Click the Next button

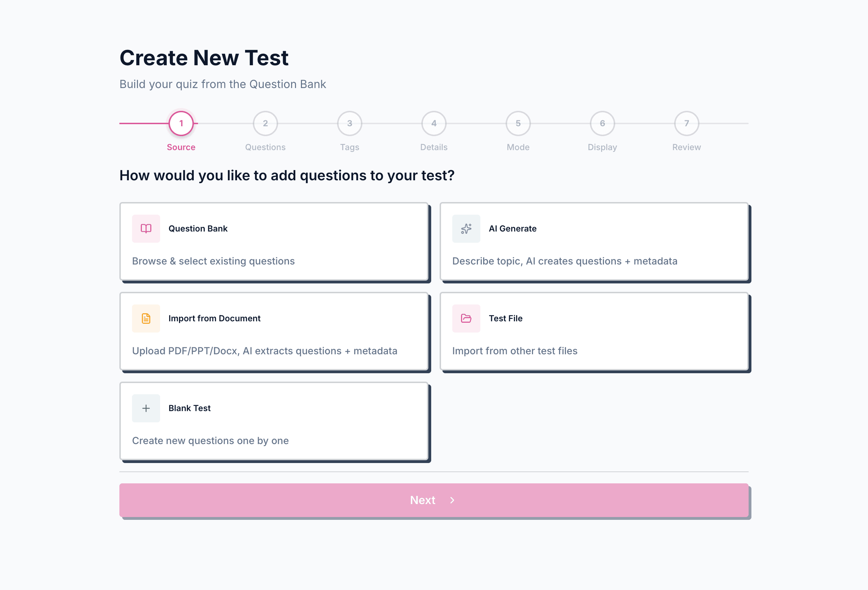tap(434, 500)
